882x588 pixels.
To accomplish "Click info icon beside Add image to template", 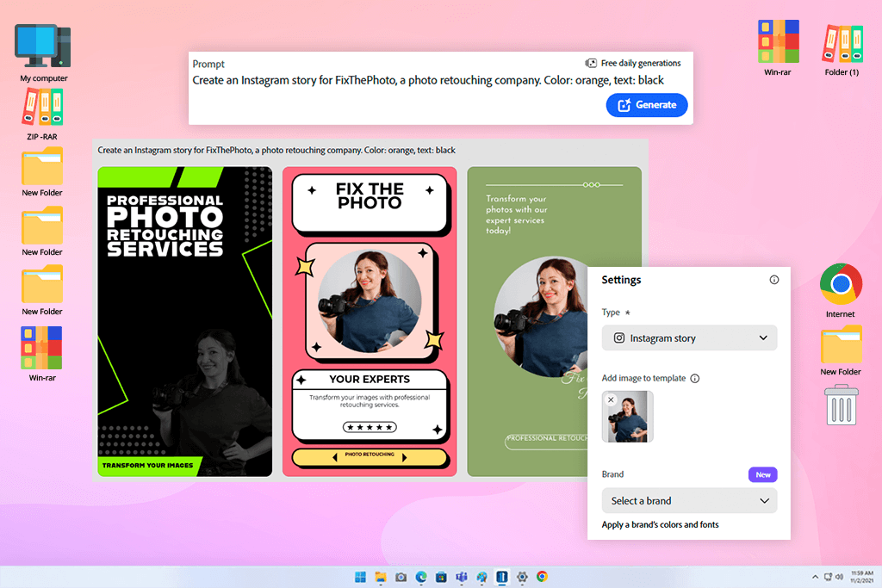I will click(x=695, y=378).
